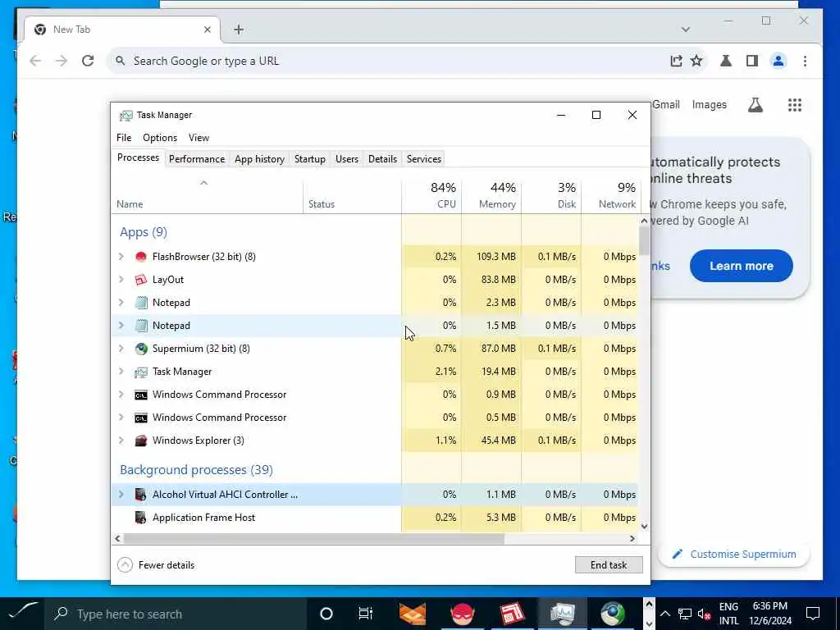840x630 pixels.
Task: Switch to the Performance tab
Action: pos(197,159)
